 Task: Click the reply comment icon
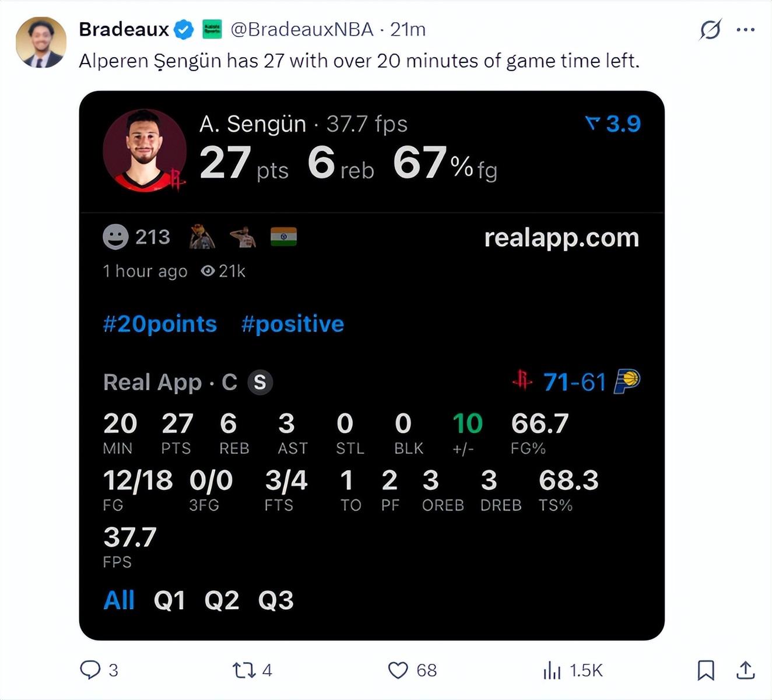pyautogui.click(x=90, y=670)
